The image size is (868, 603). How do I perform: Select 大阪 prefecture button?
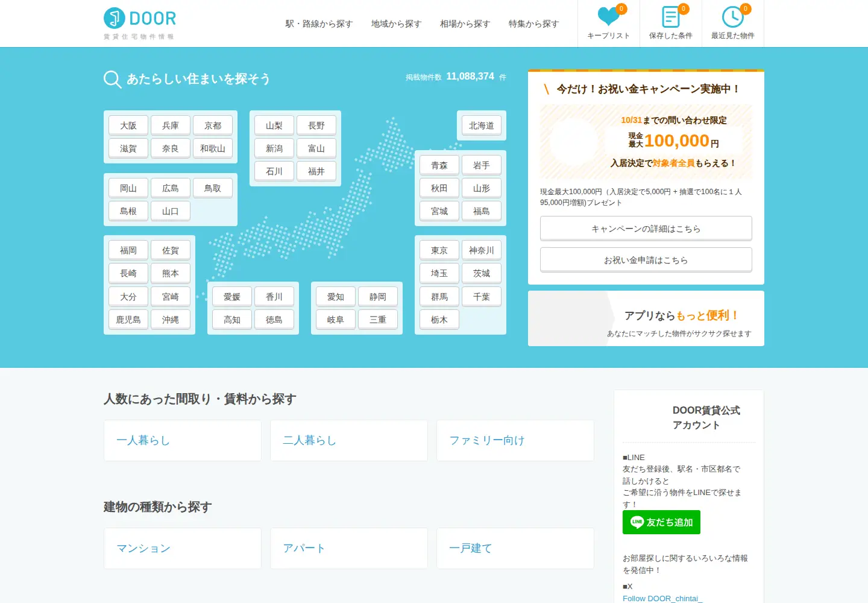128,125
